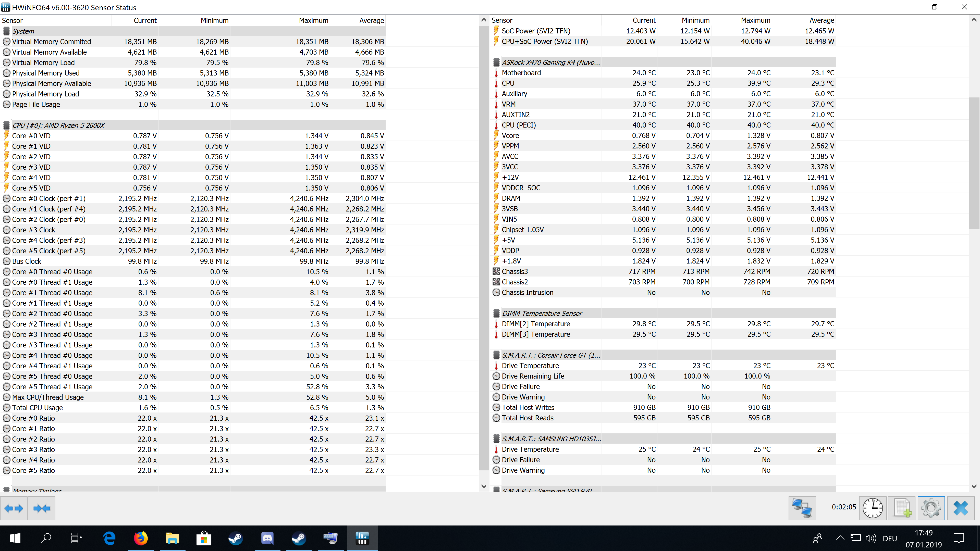Open Discord from the taskbar
980x551 pixels.
(267, 538)
